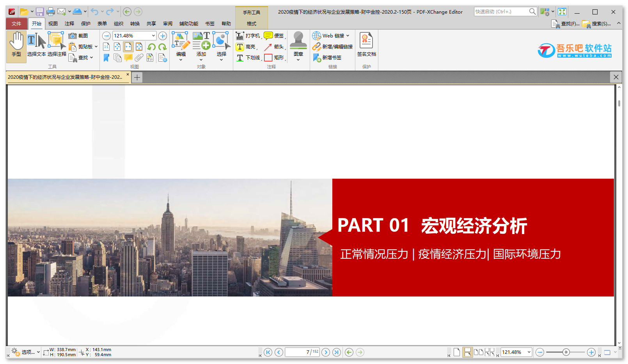Click the page number input field

pyautogui.click(x=302, y=352)
